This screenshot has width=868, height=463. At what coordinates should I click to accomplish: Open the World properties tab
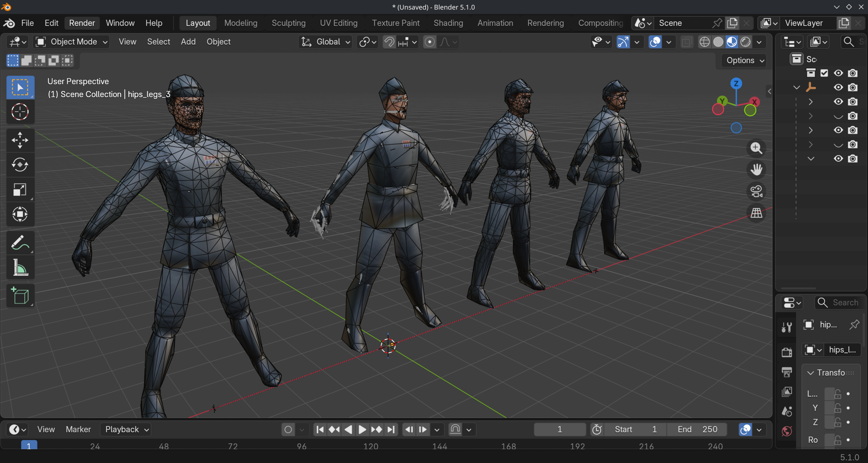787,431
